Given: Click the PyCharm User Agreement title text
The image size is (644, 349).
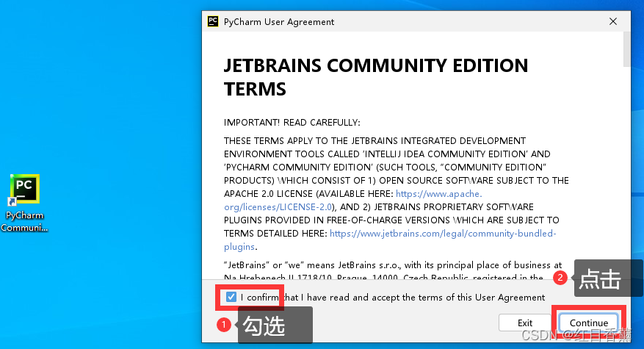Looking at the screenshot, I should pos(279,22).
